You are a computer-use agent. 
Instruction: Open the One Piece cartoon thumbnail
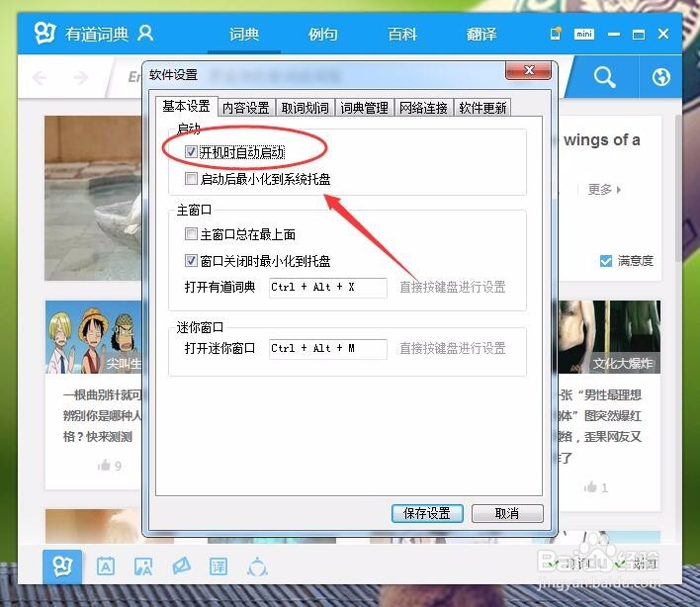(94, 337)
